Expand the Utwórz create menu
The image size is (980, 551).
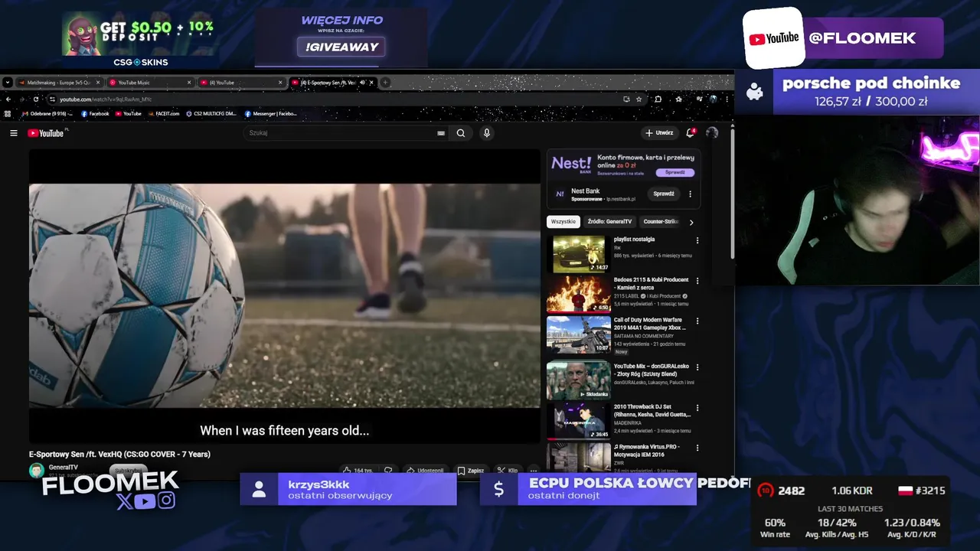point(658,132)
